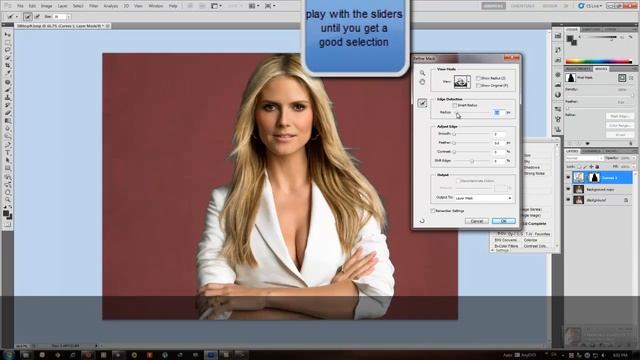
Task: Click the Mask Edge button in Masks panel
Action: coord(620,116)
